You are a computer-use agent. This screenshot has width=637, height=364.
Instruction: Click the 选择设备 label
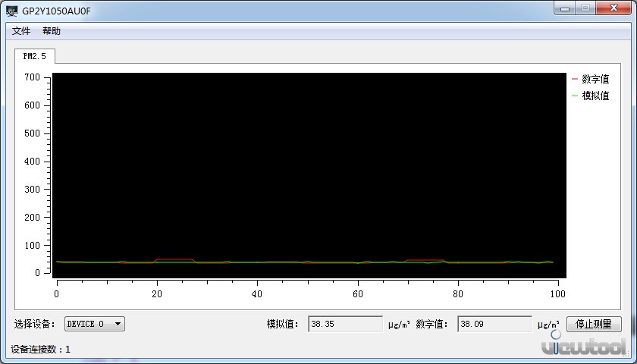click(35, 324)
